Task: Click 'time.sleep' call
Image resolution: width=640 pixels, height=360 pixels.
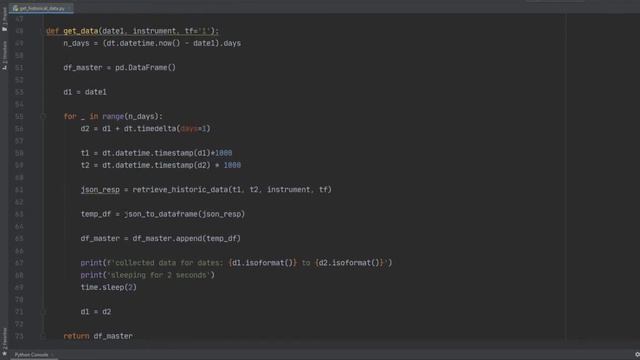Action: coord(102,287)
